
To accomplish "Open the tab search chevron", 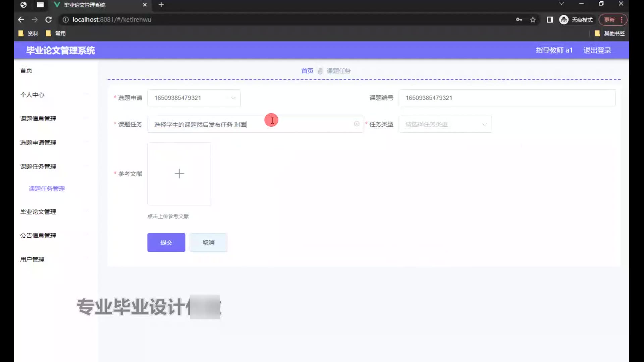I will point(561,4).
